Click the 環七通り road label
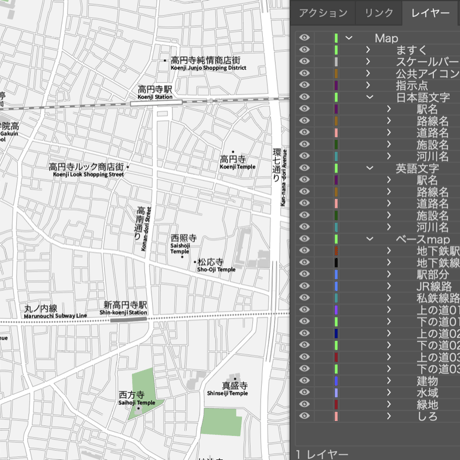Image resolution: width=460 pixels, height=460 pixels. [277, 165]
